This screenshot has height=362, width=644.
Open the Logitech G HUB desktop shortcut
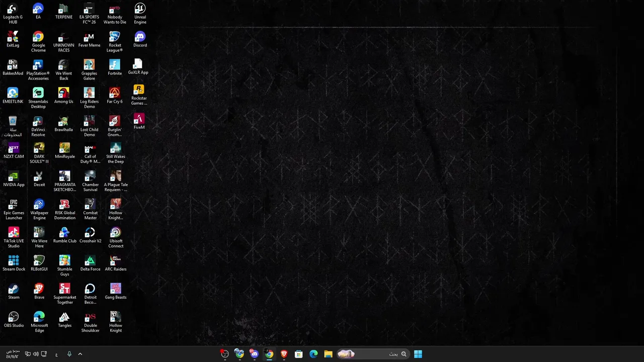coord(13,14)
